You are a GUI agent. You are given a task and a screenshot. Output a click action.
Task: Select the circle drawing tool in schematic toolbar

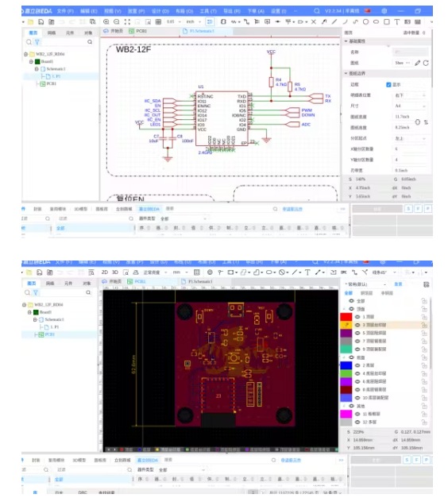click(x=365, y=21)
